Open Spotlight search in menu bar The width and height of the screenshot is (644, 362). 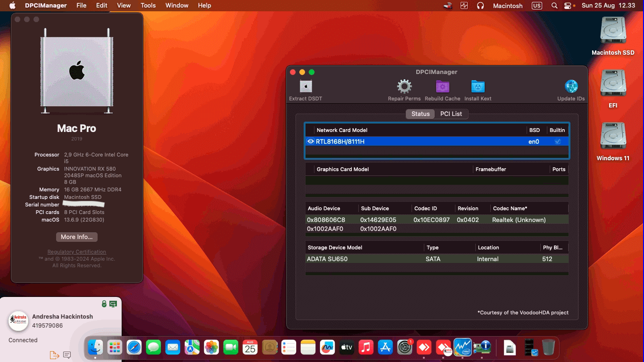point(554,6)
